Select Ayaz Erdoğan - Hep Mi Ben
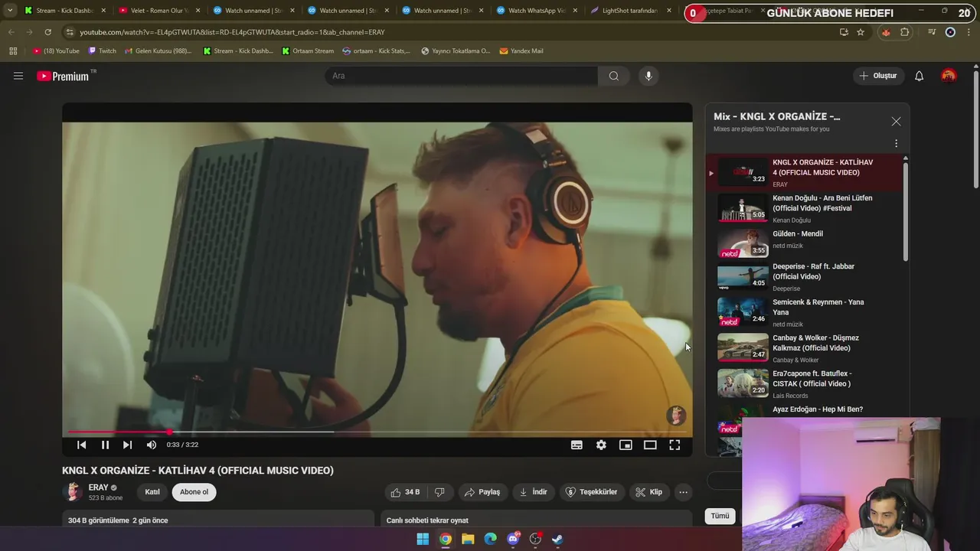The width and height of the screenshot is (980, 551). tap(818, 409)
